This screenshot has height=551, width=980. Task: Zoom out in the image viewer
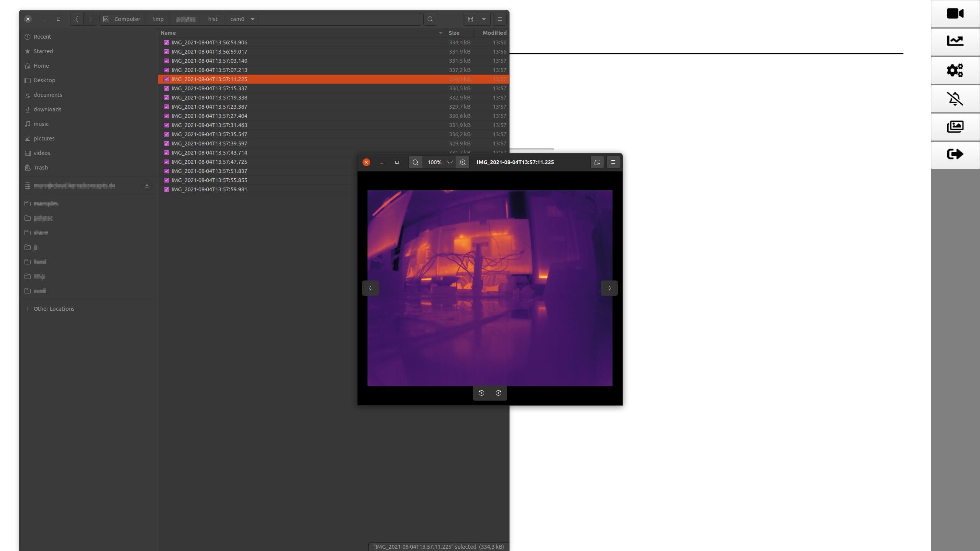pyautogui.click(x=415, y=162)
